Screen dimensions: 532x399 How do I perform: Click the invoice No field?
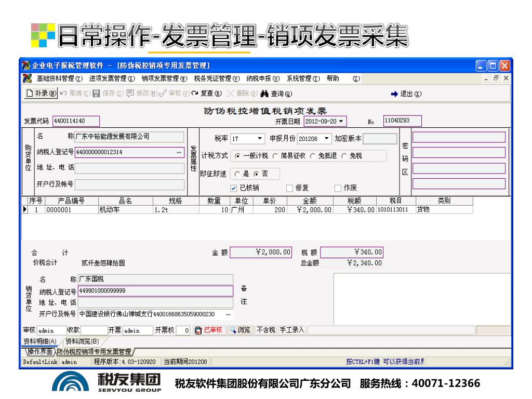[x=403, y=121]
